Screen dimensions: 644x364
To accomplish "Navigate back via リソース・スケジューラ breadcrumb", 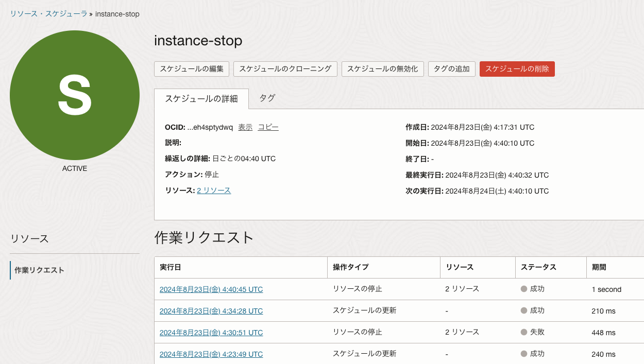I will (x=47, y=14).
